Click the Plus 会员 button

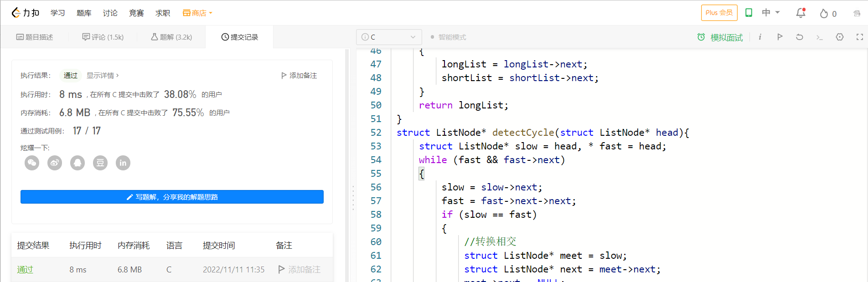(719, 13)
